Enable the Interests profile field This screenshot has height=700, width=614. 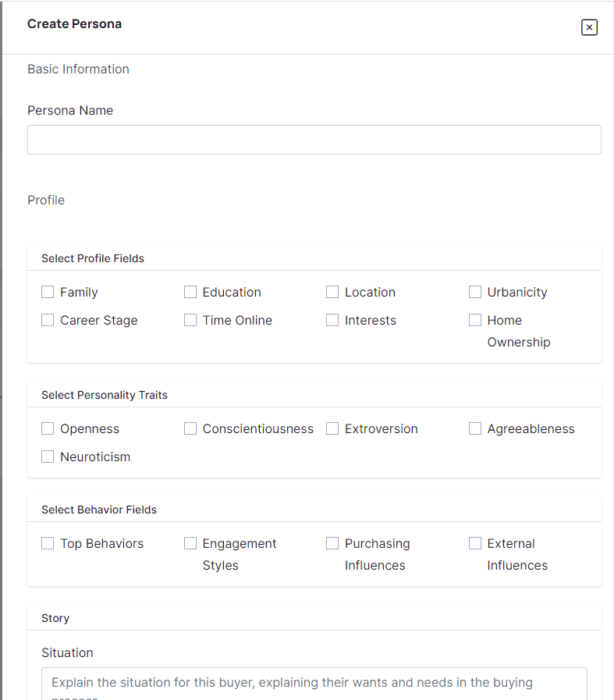(x=332, y=320)
